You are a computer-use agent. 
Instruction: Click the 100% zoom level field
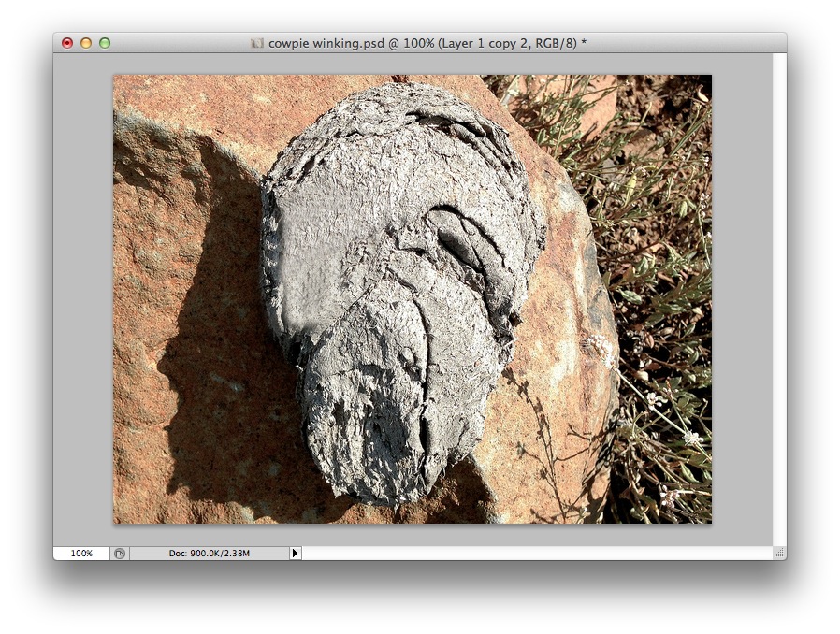(81, 554)
